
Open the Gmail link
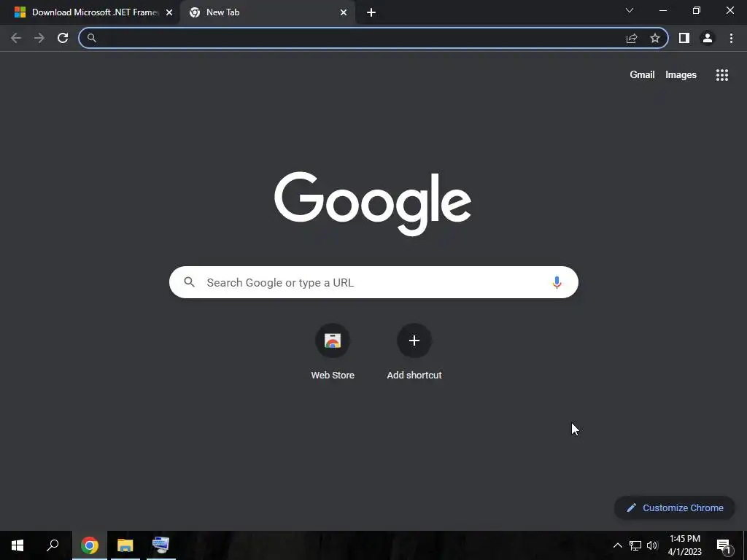[x=642, y=75]
